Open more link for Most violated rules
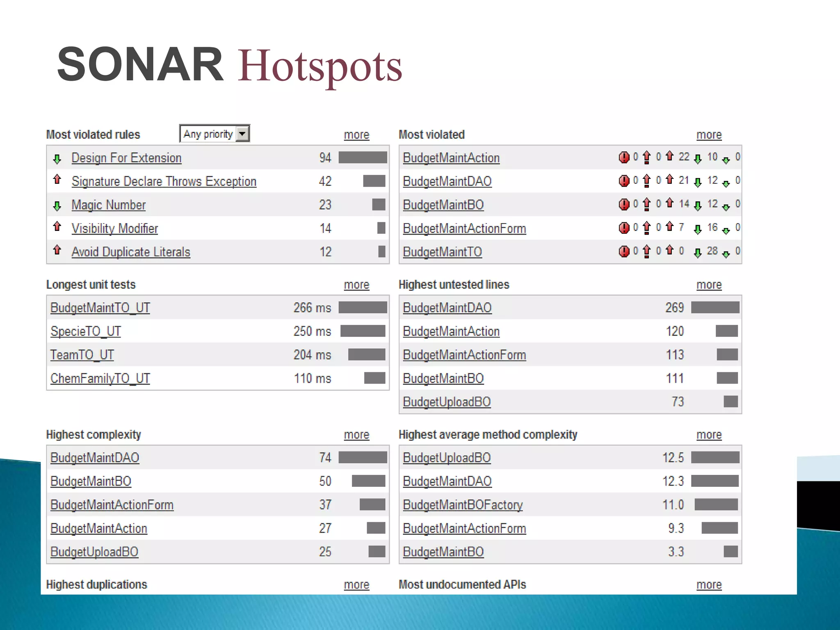This screenshot has width=840, height=630. (356, 135)
